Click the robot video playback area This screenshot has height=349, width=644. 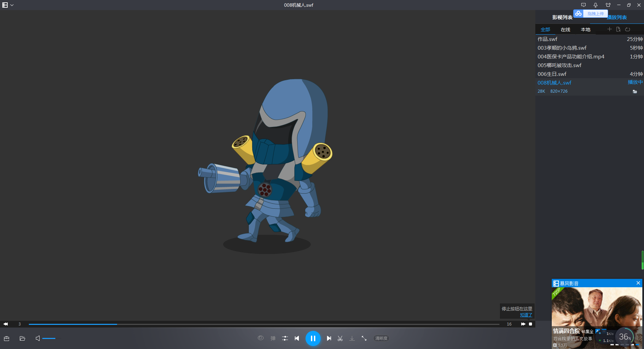(x=267, y=165)
